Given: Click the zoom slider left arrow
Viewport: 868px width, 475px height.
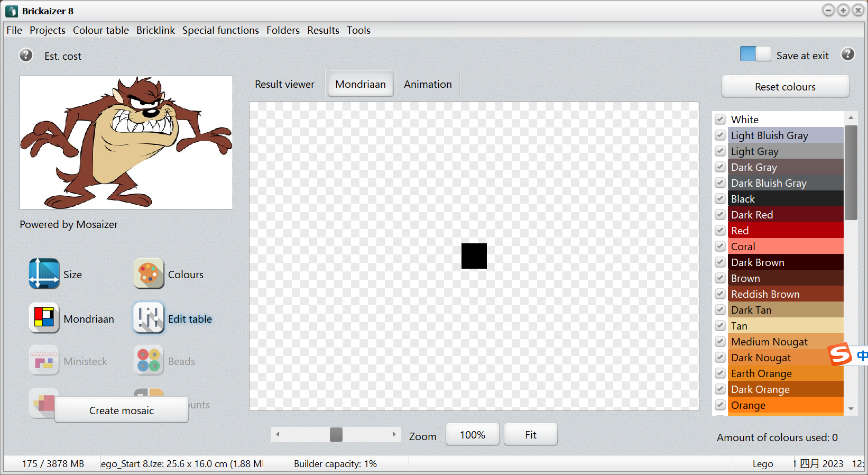Looking at the screenshot, I should (278, 434).
